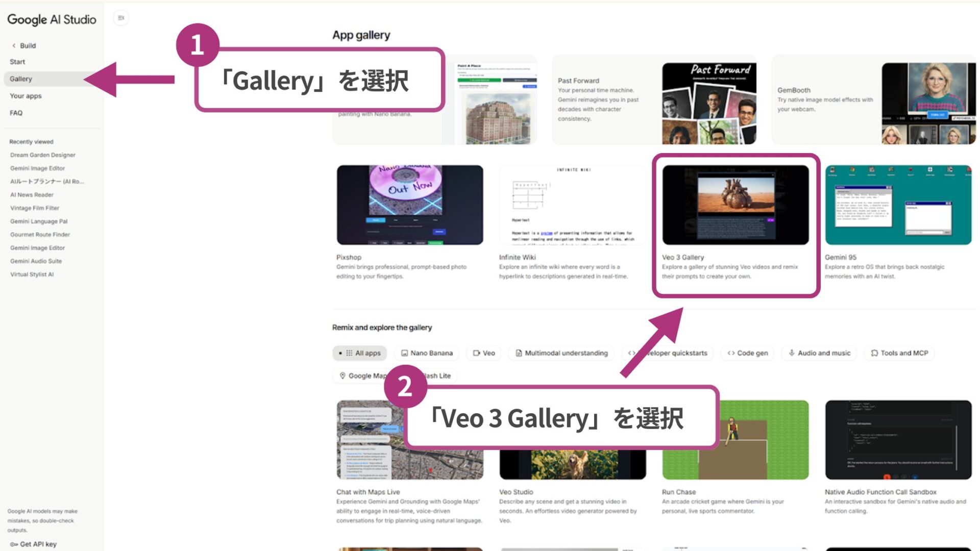Click the Multimodal understanding document icon
This screenshot has height=551, width=980.
(x=519, y=353)
